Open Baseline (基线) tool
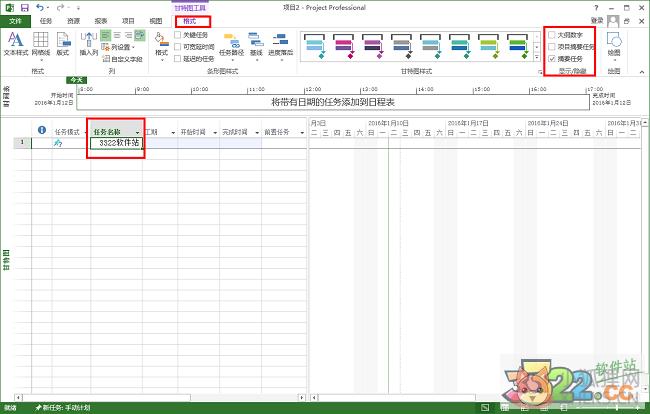650x414 pixels. (256, 45)
